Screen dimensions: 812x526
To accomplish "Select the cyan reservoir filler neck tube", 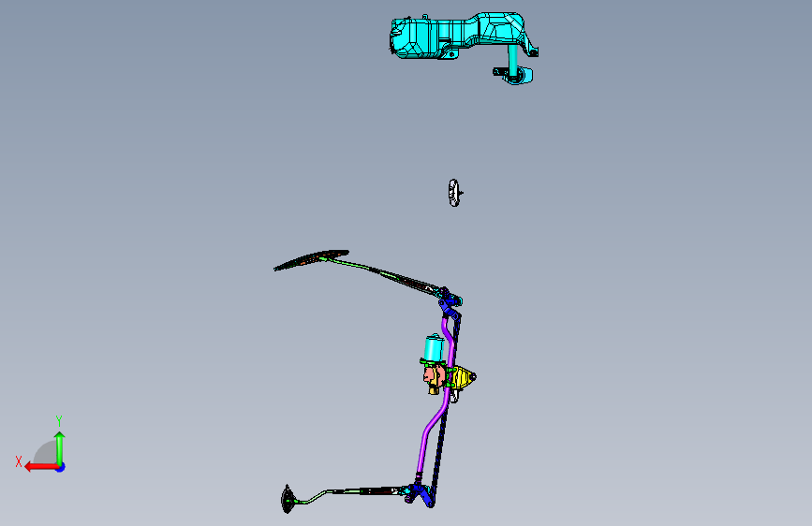I will (512, 60).
